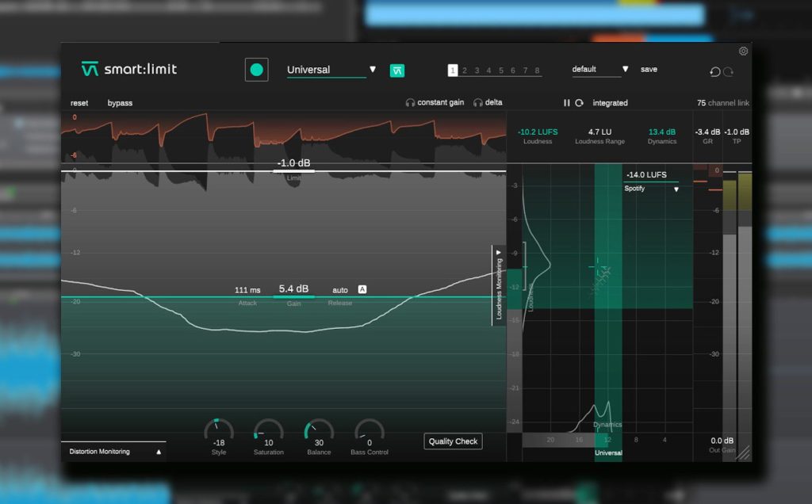Click the -1.0 dB TP readout

click(x=737, y=132)
